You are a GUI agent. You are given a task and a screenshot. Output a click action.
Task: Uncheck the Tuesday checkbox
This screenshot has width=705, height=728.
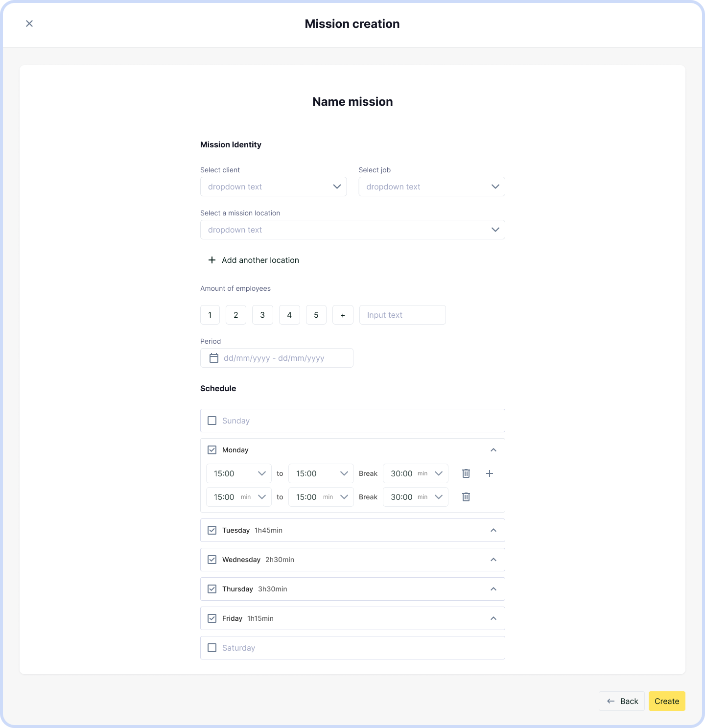click(x=212, y=530)
